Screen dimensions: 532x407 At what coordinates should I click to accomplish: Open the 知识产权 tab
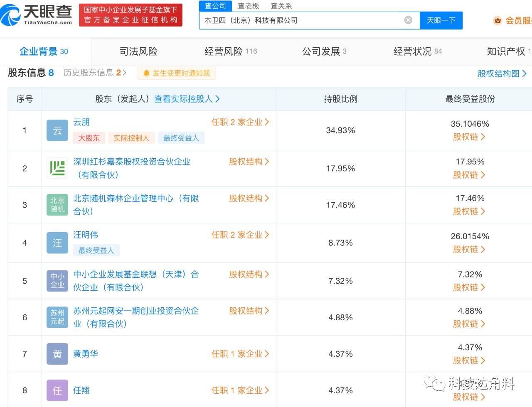click(x=509, y=51)
